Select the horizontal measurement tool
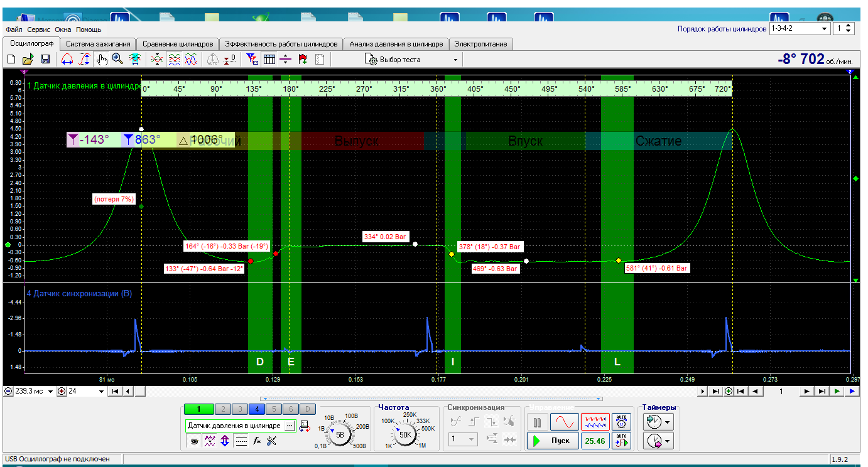The image size is (868, 467). click(67, 60)
